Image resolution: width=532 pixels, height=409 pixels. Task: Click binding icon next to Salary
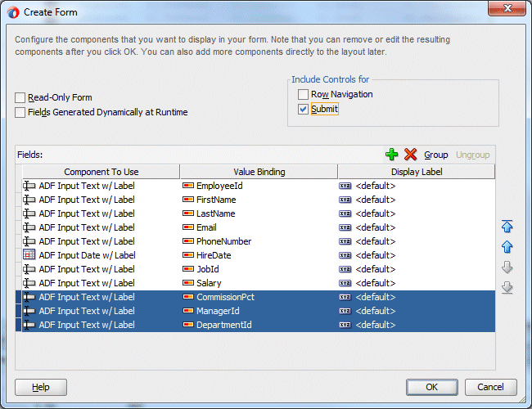188,283
